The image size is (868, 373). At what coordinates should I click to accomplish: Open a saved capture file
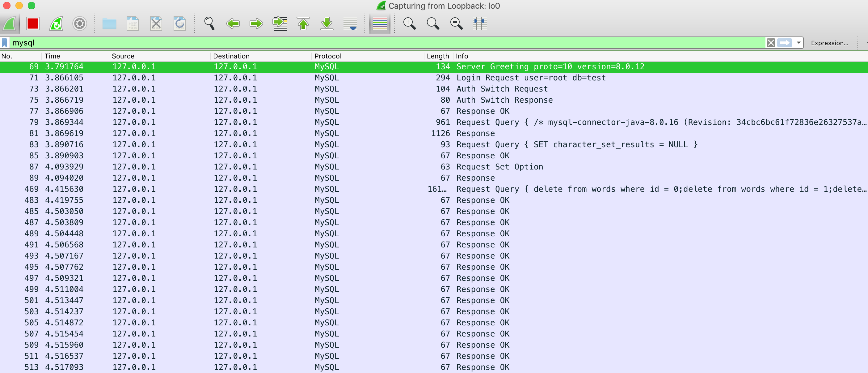click(x=108, y=24)
